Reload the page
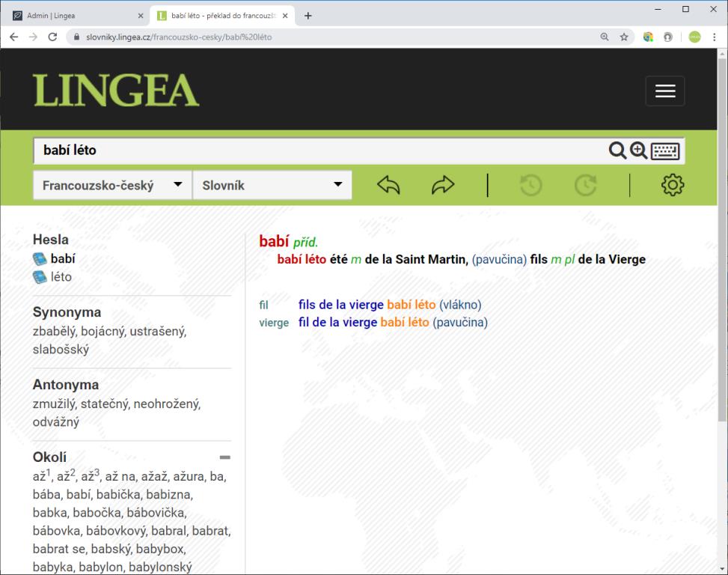Viewport: 728px width, 575px height. [52, 37]
